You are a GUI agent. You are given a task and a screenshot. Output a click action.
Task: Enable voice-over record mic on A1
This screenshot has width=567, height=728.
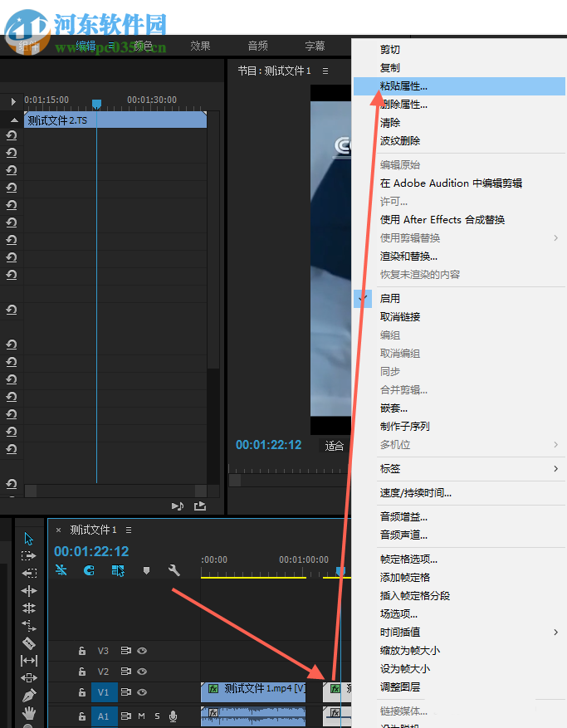(x=173, y=716)
